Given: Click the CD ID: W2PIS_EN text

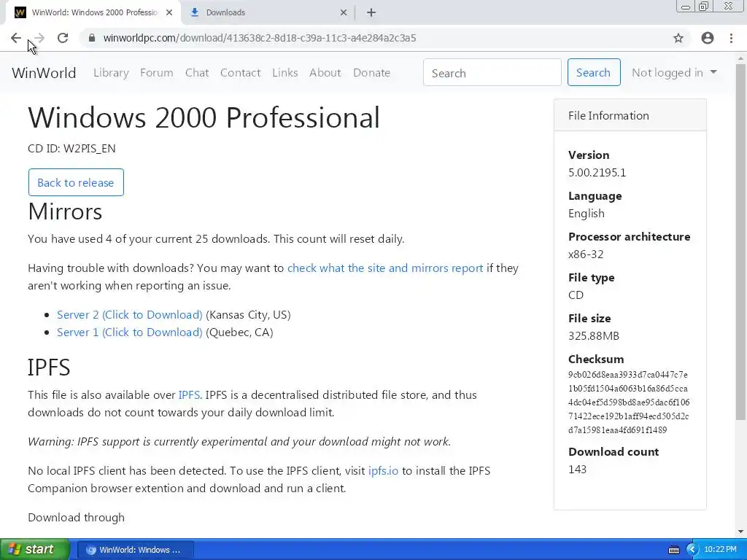Looking at the screenshot, I should click(x=71, y=149).
